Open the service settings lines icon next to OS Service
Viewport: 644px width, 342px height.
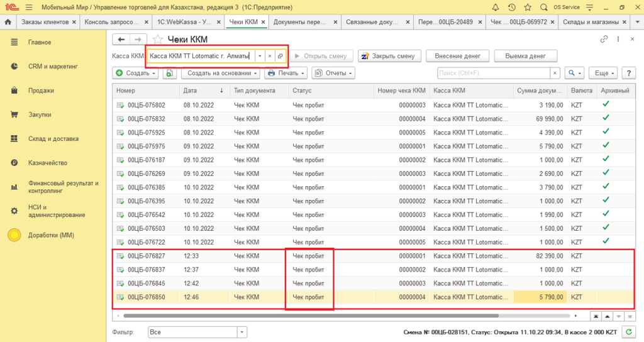(x=590, y=8)
